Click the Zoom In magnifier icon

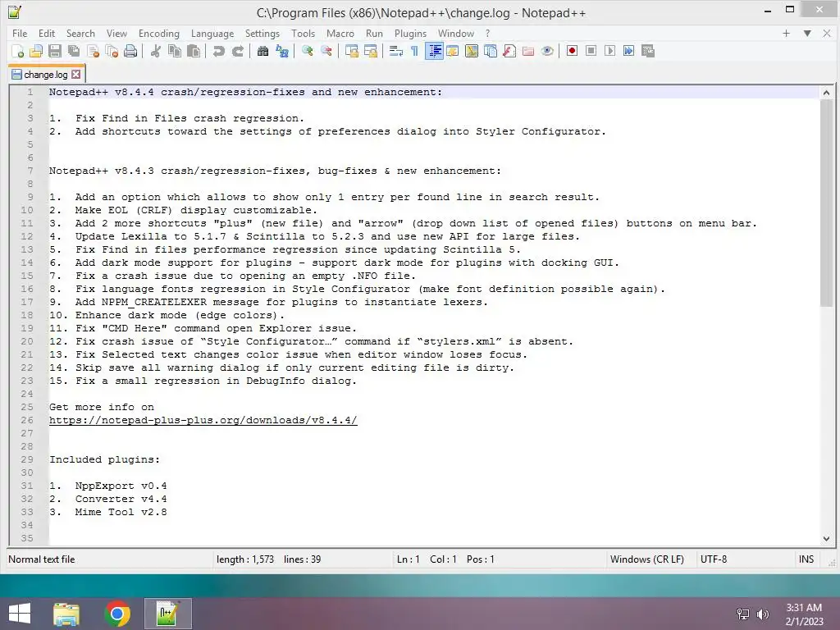(x=307, y=51)
